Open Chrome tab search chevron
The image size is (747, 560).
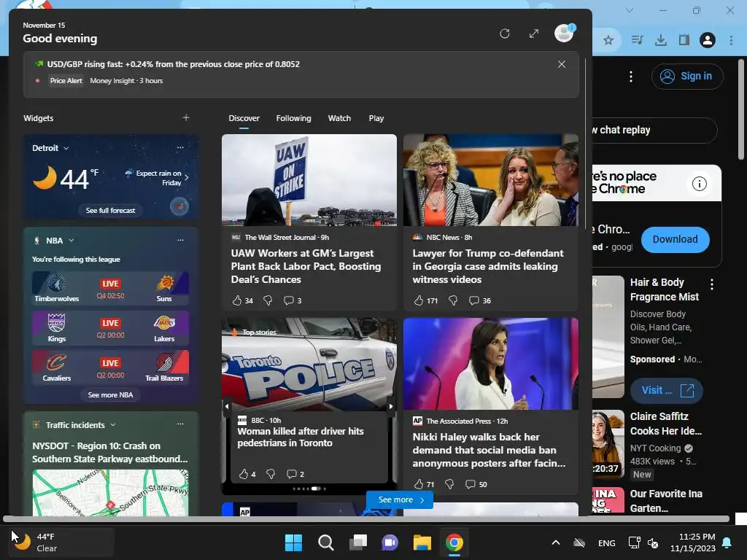pyautogui.click(x=630, y=10)
